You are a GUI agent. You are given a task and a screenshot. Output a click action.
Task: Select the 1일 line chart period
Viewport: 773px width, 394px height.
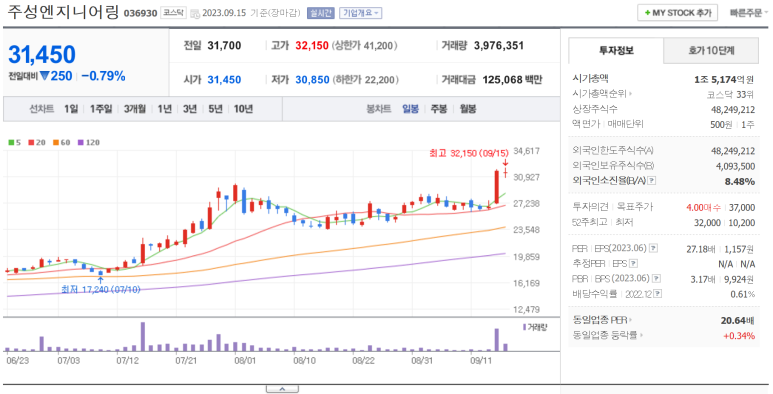coord(71,109)
